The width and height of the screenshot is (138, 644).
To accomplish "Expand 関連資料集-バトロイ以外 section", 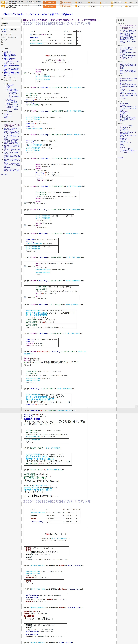I will pyautogui.click(x=2, y=80).
